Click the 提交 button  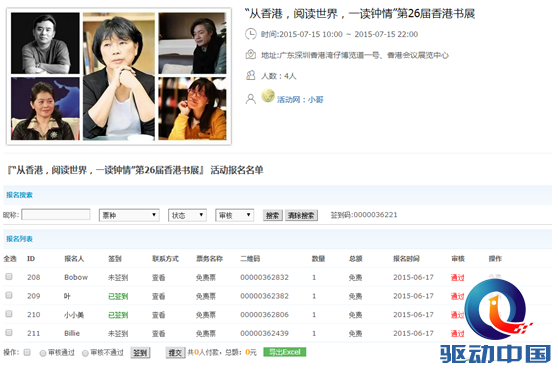pos(175,353)
